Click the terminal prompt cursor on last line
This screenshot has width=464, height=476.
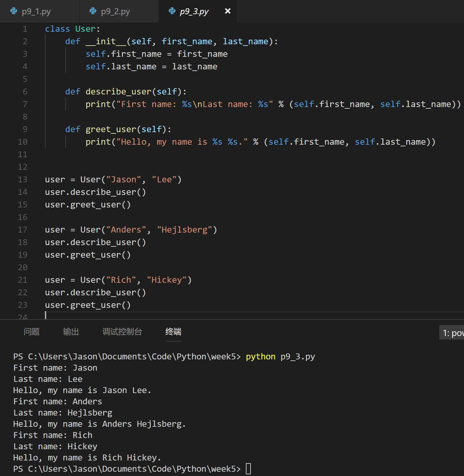[249, 469]
